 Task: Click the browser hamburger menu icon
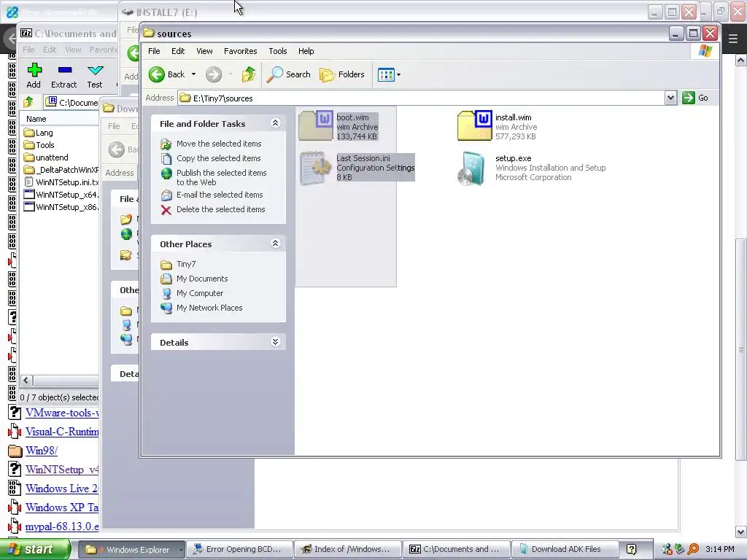(x=733, y=38)
